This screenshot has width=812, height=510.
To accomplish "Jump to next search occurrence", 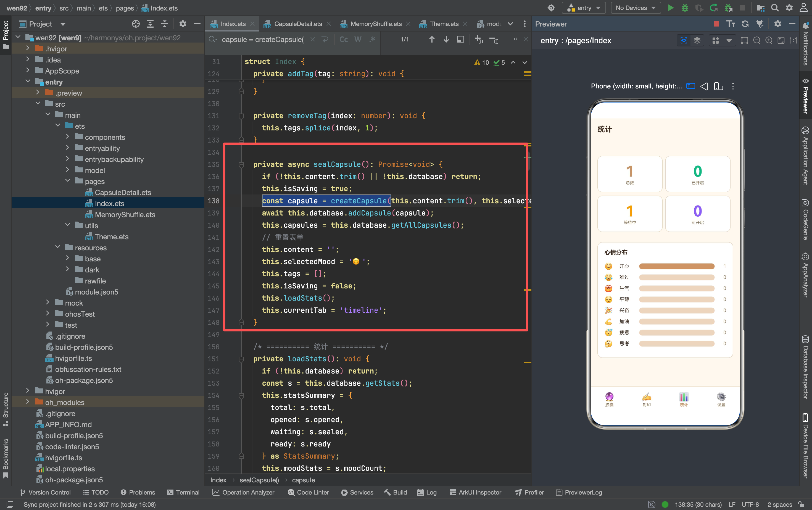I will point(446,40).
